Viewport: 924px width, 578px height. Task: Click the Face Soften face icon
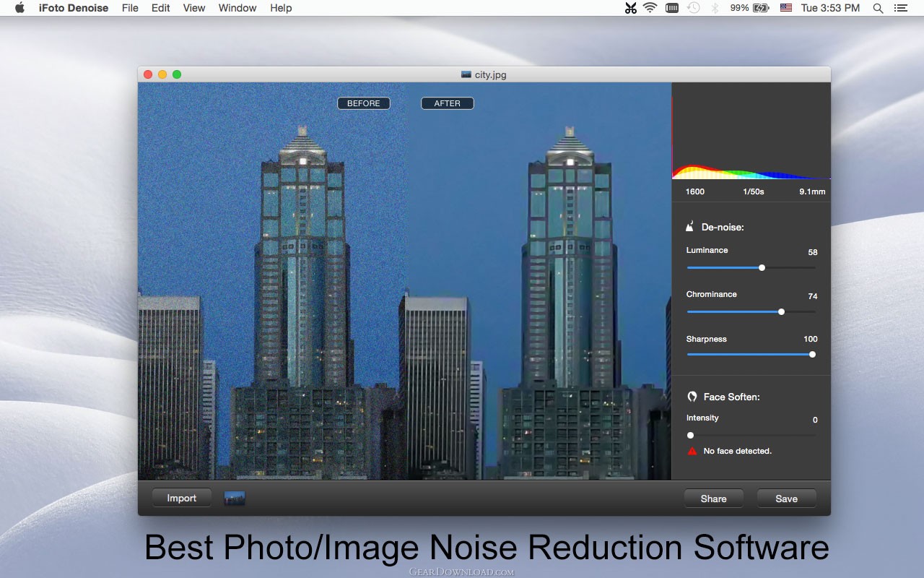692,397
